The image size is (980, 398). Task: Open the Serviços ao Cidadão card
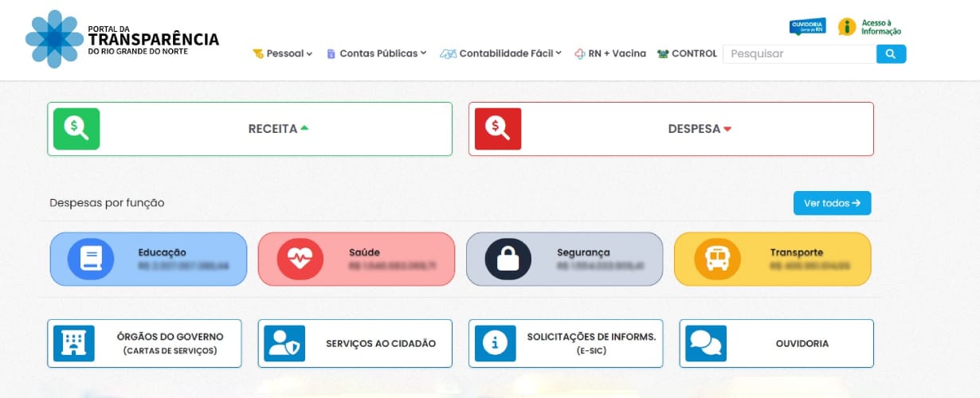click(355, 343)
